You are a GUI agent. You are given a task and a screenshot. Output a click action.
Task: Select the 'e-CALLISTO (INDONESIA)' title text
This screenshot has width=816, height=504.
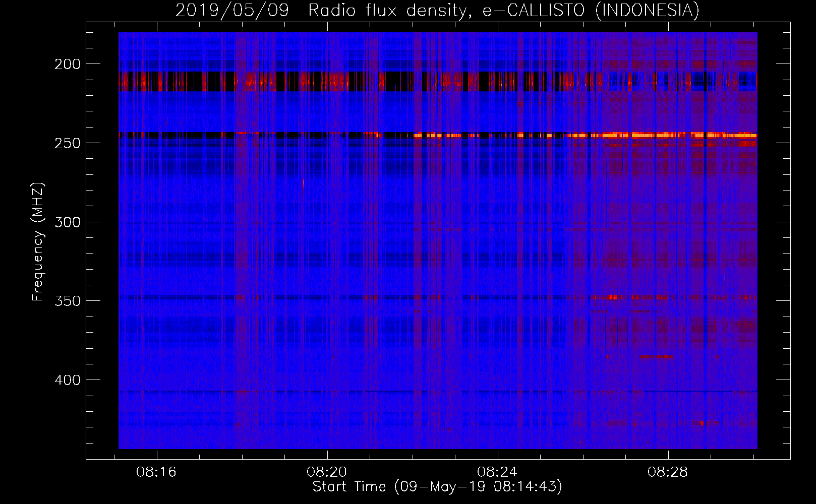click(x=591, y=11)
